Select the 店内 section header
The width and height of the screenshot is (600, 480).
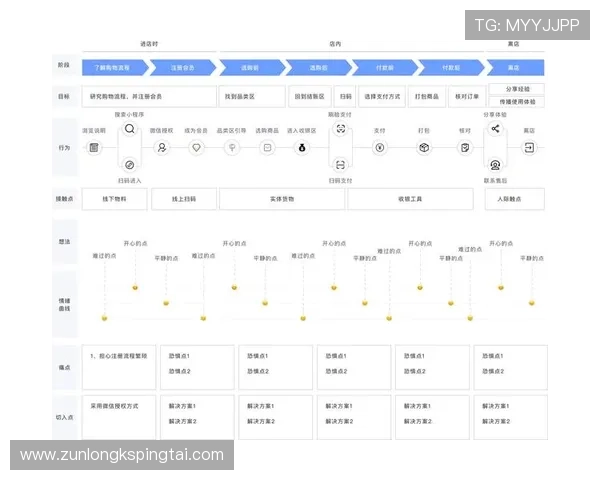pos(335,44)
